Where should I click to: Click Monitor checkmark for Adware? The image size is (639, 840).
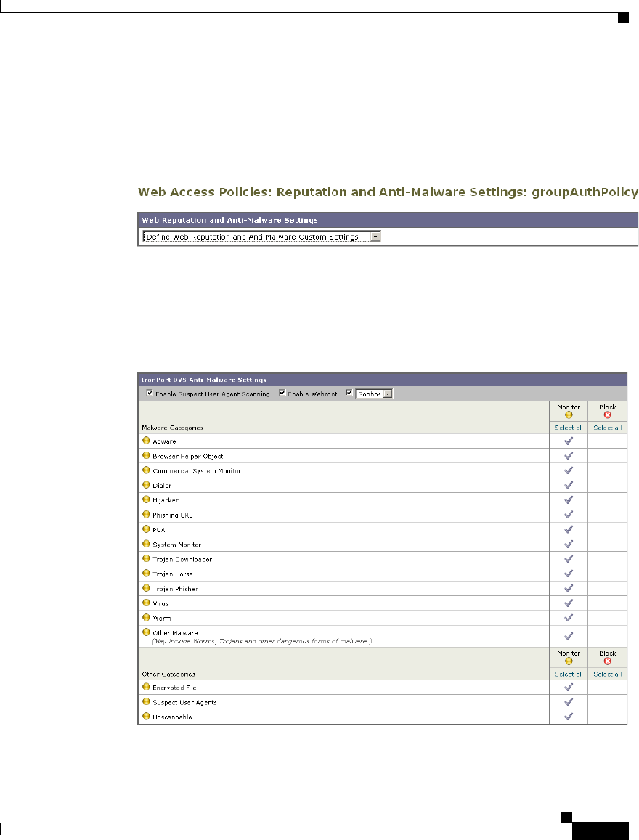(569, 441)
